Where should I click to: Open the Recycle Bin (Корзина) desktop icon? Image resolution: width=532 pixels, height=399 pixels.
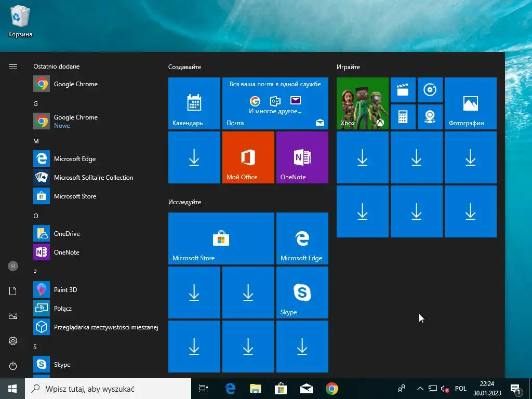tap(20, 21)
